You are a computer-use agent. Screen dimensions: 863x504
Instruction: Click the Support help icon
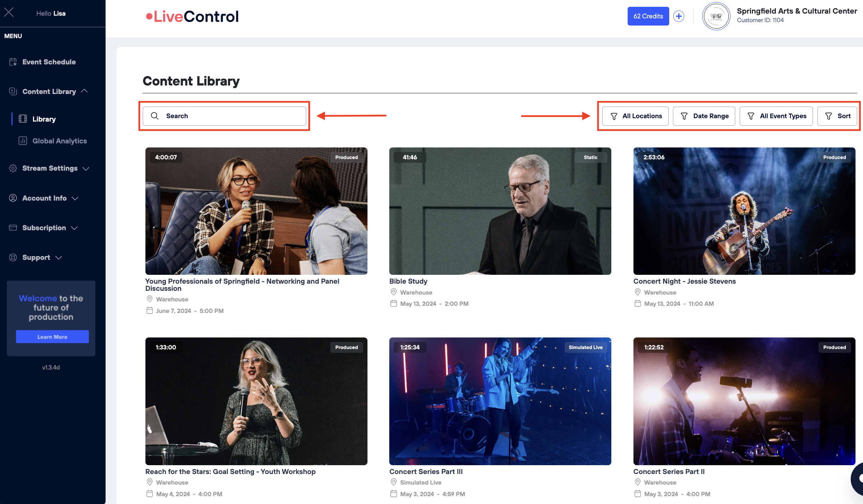click(13, 257)
